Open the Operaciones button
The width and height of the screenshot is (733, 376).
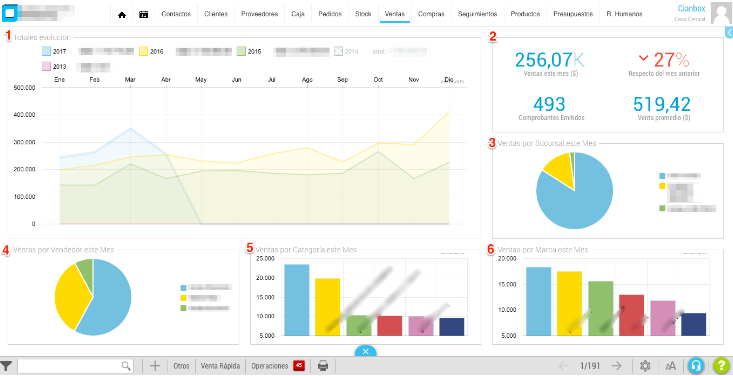pos(270,366)
